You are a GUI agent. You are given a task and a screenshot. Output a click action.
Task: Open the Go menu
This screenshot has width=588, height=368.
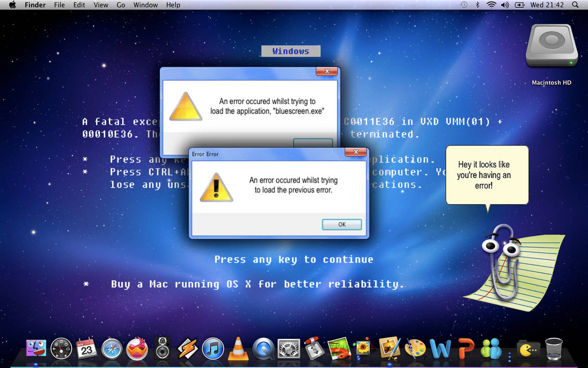point(121,5)
